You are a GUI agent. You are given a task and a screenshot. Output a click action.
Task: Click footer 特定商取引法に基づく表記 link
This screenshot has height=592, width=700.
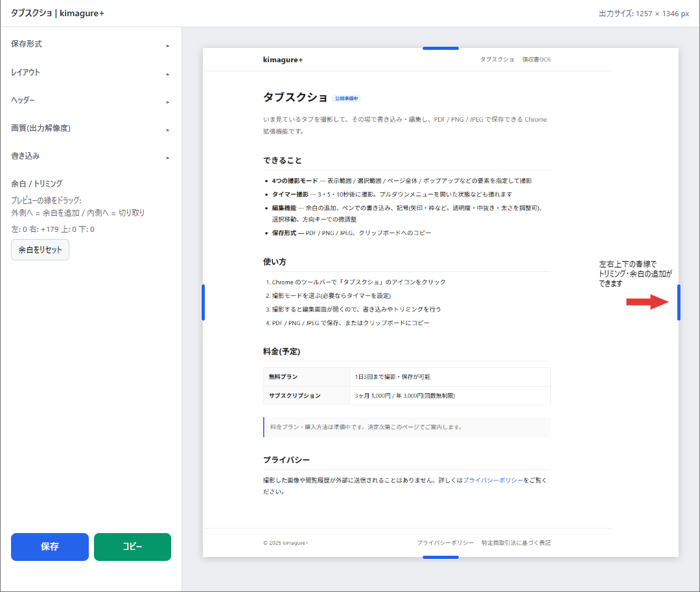click(516, 543)
